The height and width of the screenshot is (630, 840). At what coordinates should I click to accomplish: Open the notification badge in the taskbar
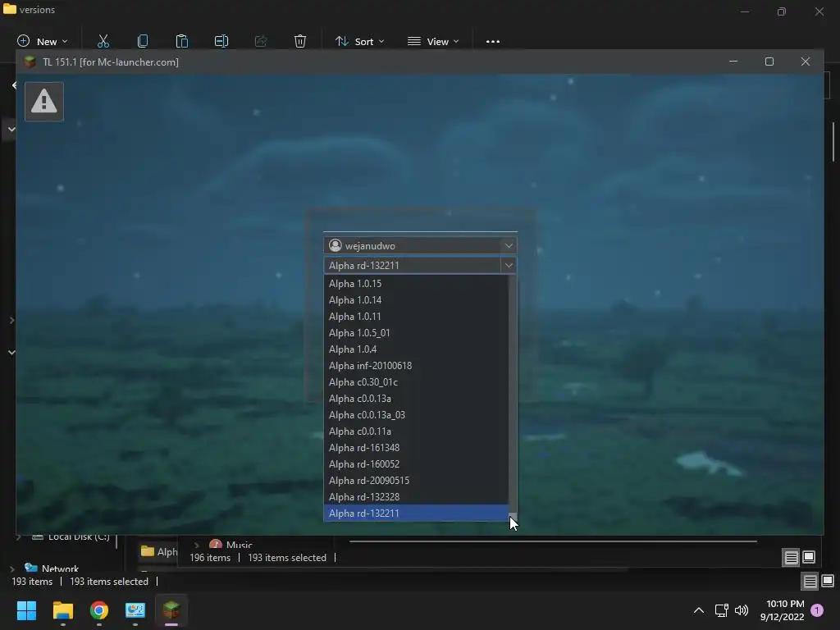coord(817,610)
